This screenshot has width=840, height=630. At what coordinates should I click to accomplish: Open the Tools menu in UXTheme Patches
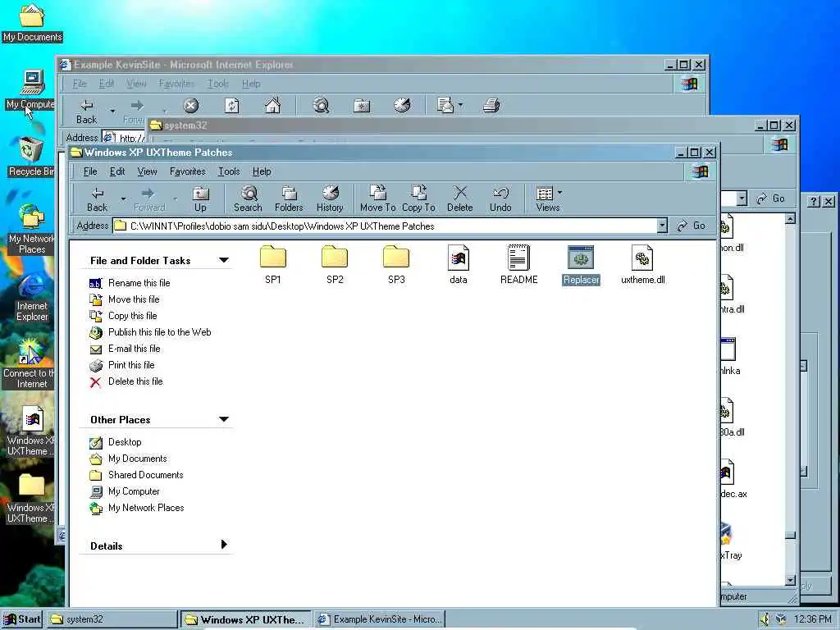(229, 171)
